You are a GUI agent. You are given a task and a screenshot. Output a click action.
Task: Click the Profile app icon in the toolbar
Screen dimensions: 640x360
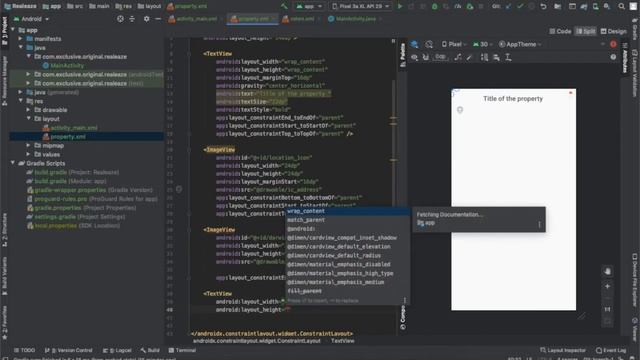458,6
